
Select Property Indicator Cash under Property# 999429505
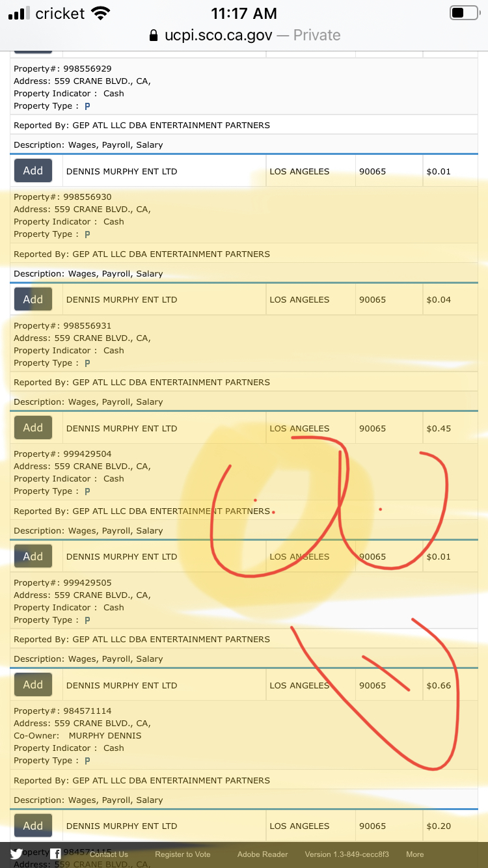coord(69,607)
